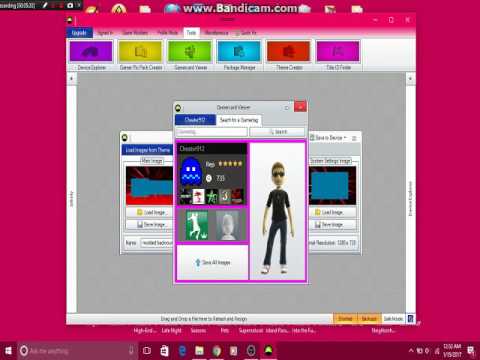The width and height of the screenshot is (480, 360).
Task: Click the grey avatar head picture
Action: [227, 225]
